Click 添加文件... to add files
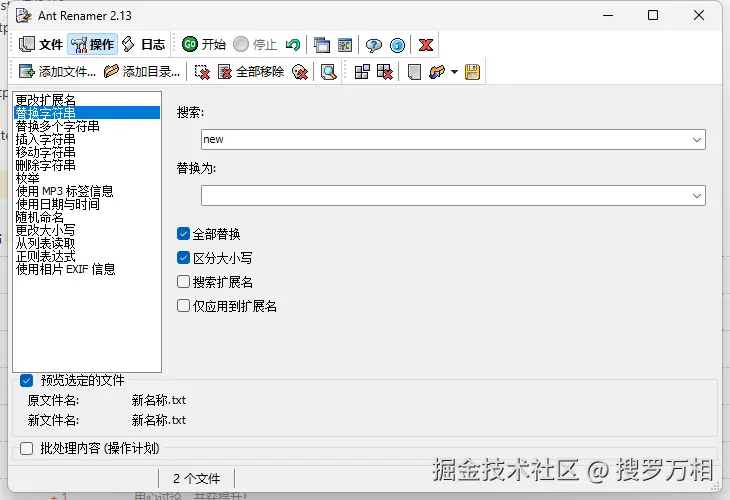Viewport: 730px width, 500px height. click(57, 72)
